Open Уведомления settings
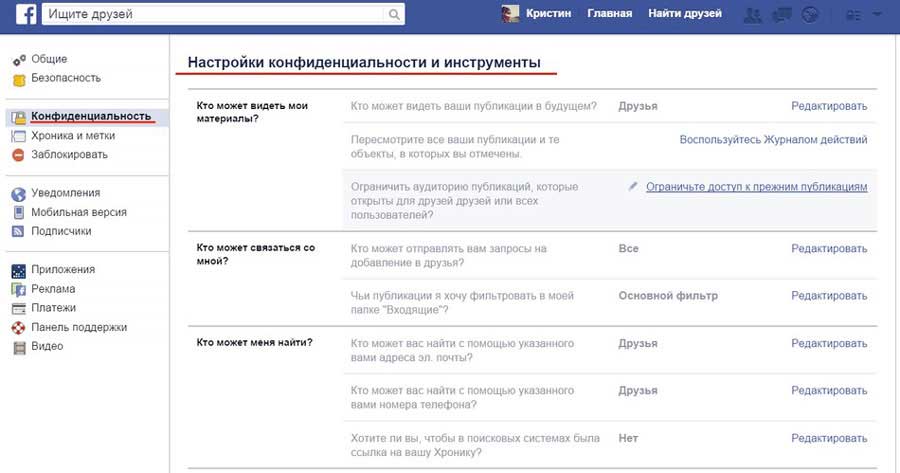900x473 pixels. click(x=65, y=193)
